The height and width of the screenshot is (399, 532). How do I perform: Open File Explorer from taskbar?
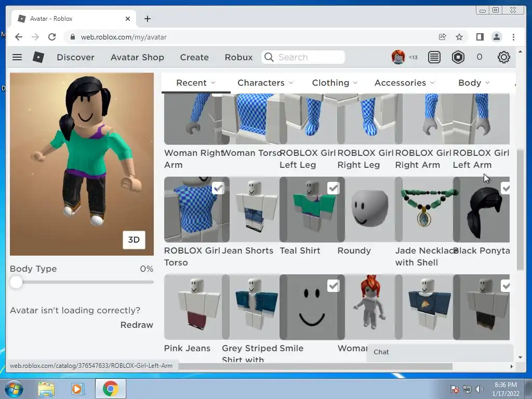coord(46,389)
